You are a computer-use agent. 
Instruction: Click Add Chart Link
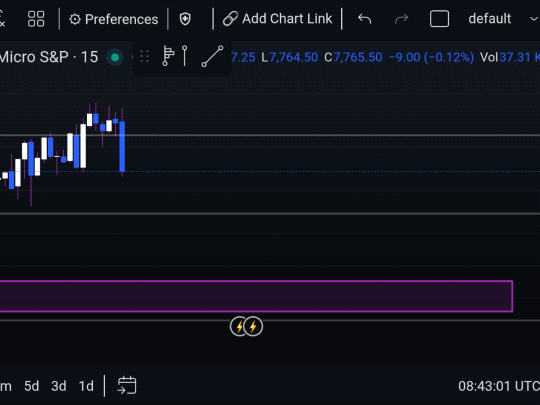pyautogui.click(x=277, y=19)
